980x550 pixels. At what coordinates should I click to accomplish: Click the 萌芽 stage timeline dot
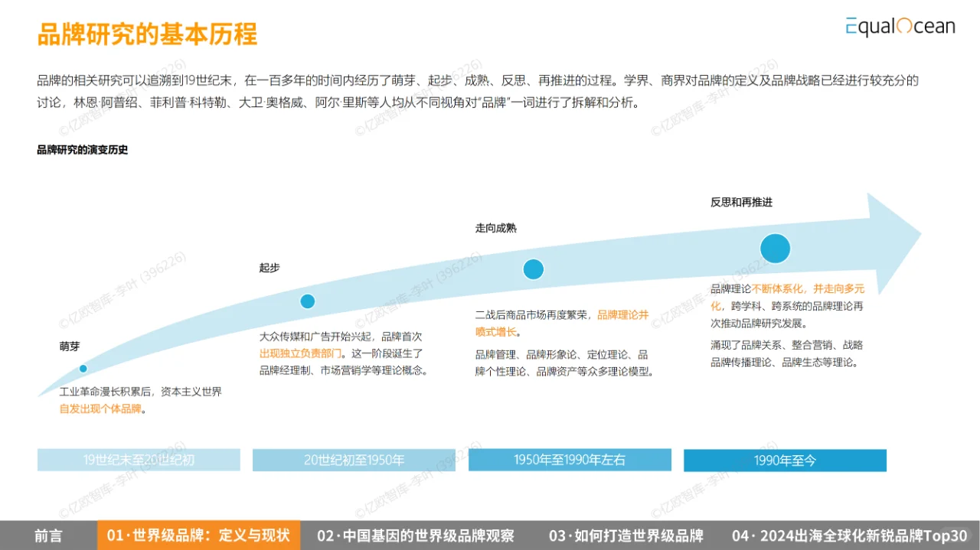pos(83,369)
